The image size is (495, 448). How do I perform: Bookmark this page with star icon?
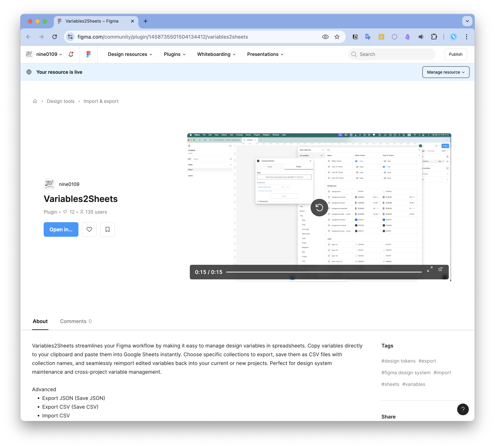337,37
